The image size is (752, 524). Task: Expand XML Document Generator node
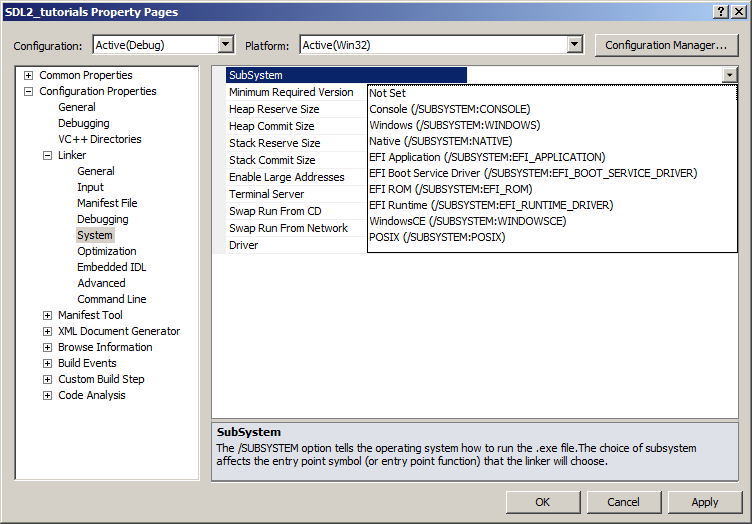pos(47,331)
